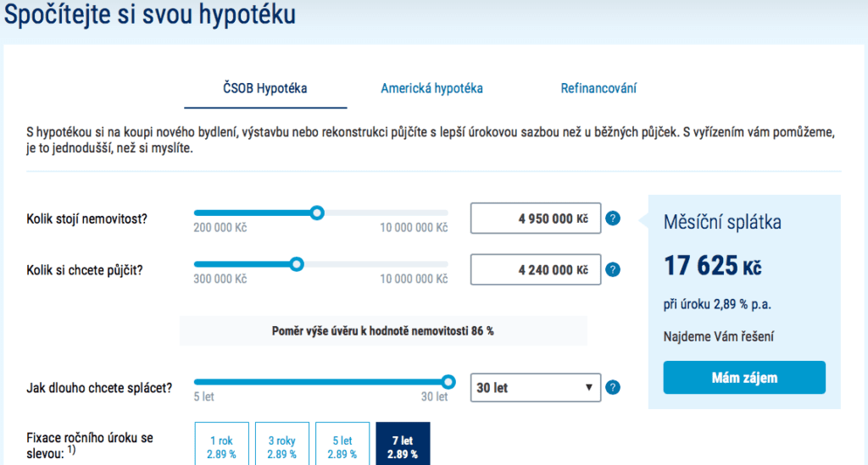Click loan amount slider handle
Viewport: 868px width, 465px height.
[x=297, y=264]
